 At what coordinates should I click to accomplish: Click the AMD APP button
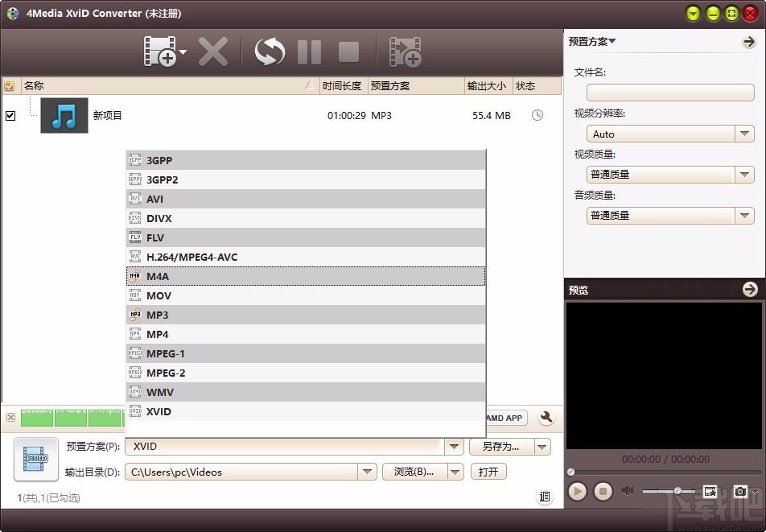[x=507, y=418]
